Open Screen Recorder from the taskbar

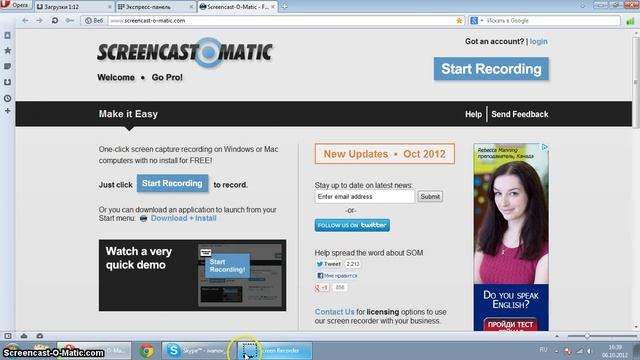pyautogui.click(x=275, y=351)
